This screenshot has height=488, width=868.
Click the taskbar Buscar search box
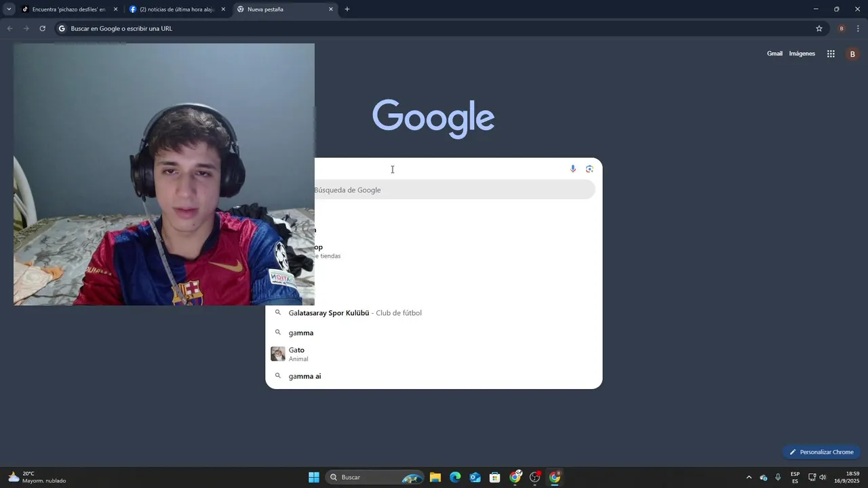point(375,477)
